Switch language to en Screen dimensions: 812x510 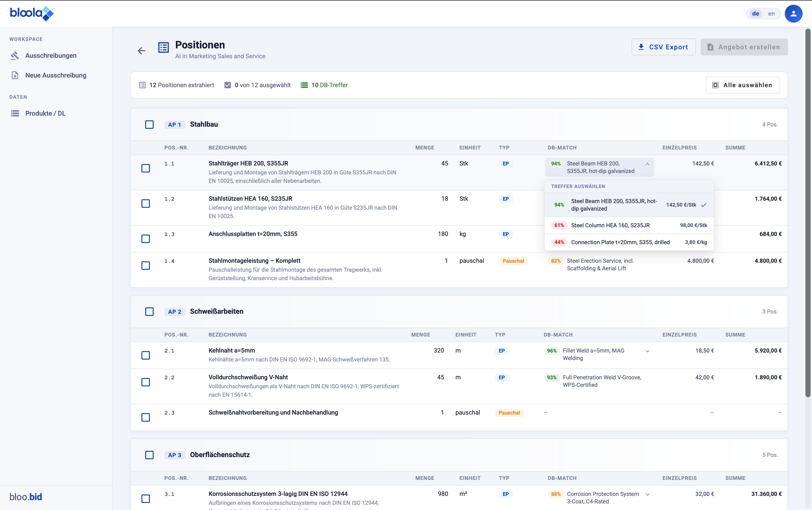pyautogui.click(x=771, y=14)
